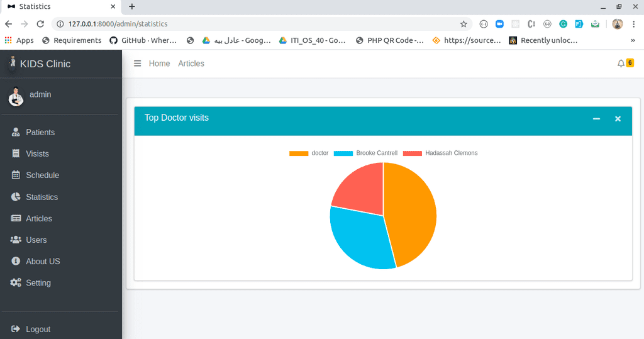The height and width of the screenshot is (339, 644).
Task: Click the Setting gears icon
Action: point(16,282)
